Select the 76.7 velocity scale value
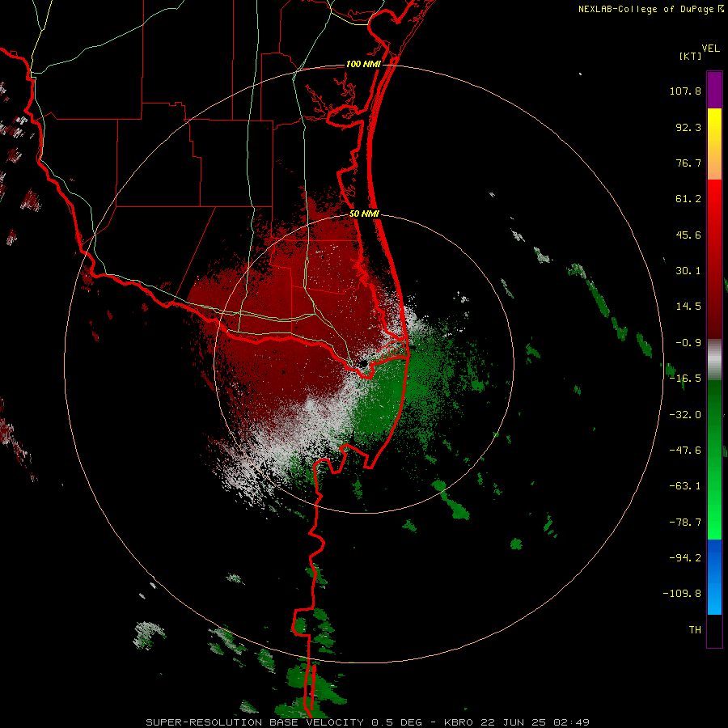The width and height of the screenshot is (728, 728). (688, 163)
